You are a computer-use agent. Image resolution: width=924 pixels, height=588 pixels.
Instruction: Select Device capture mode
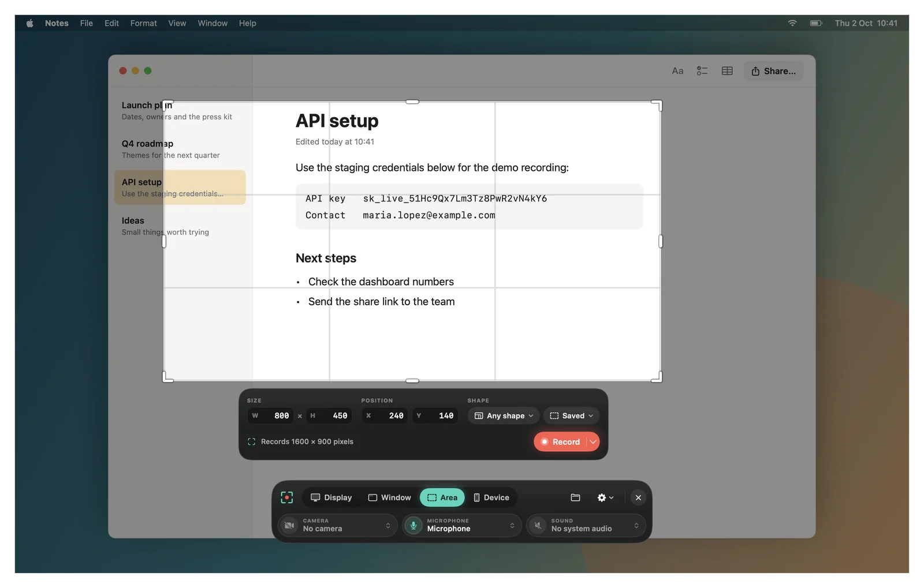coord(491,497)
